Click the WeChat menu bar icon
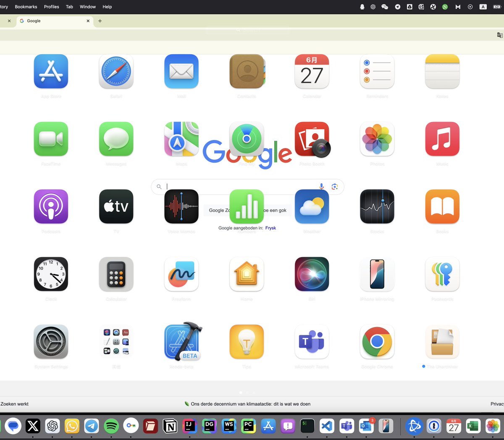This screenshot has height=440, width=504. pos(385,7)
